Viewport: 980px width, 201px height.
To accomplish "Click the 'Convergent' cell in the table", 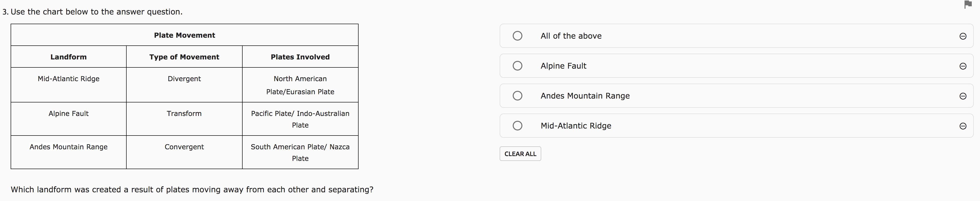I will click(184, 147).
